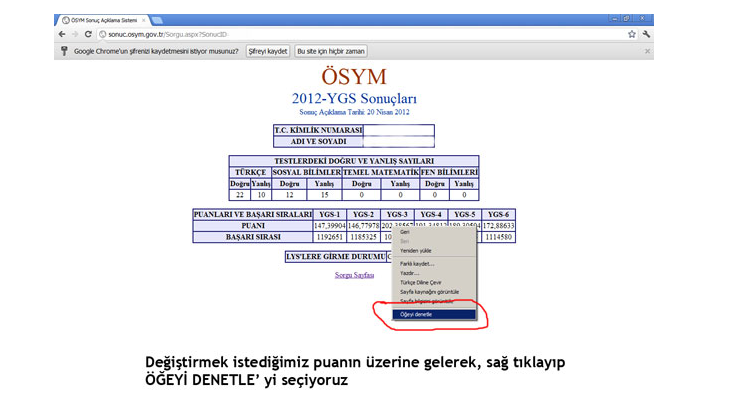Minimize the Chrome window
The image size is (737, 401).
point(615,18)
